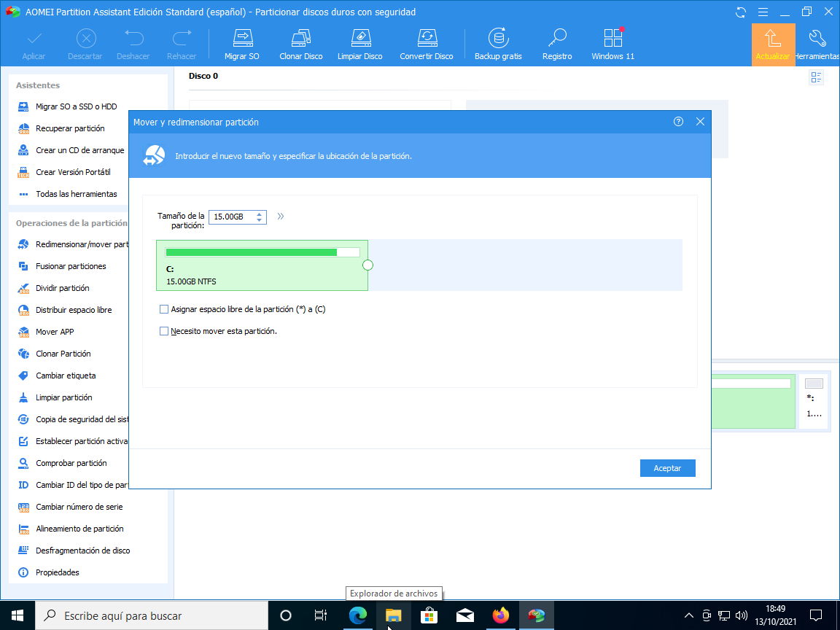Image resolution: width=840 pixels, height=630 pixels.
Task: Click the C: partition bar
Action: coord(262,265)
